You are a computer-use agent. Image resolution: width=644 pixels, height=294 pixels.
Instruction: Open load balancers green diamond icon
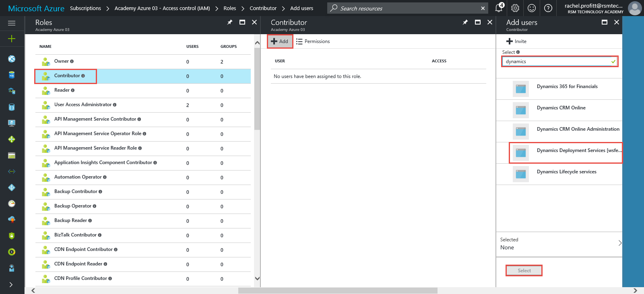click(12, 139)
